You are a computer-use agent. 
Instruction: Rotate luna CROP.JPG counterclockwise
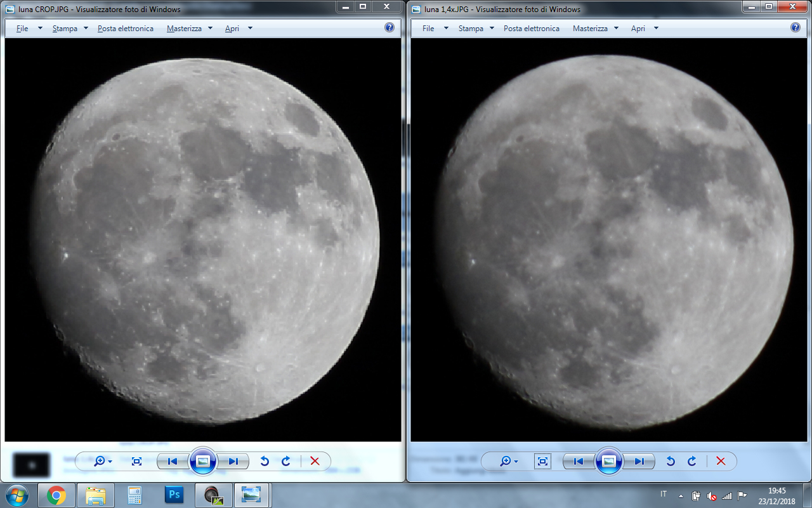click(x=265, y=462)
